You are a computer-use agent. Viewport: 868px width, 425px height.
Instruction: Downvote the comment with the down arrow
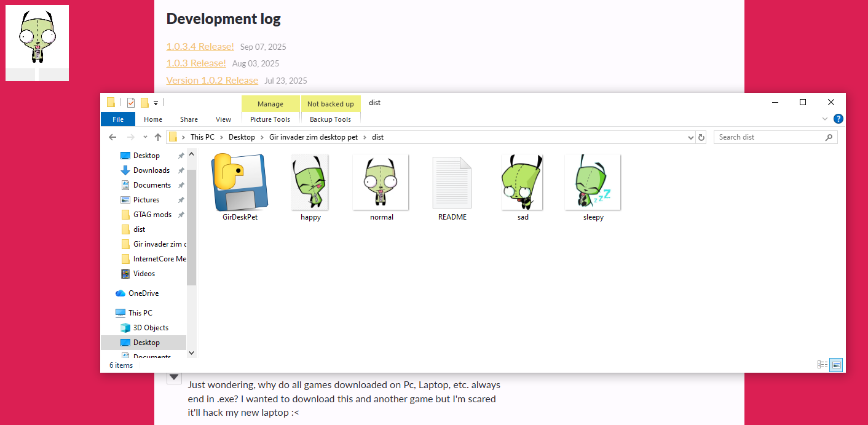tap(175, 377)
